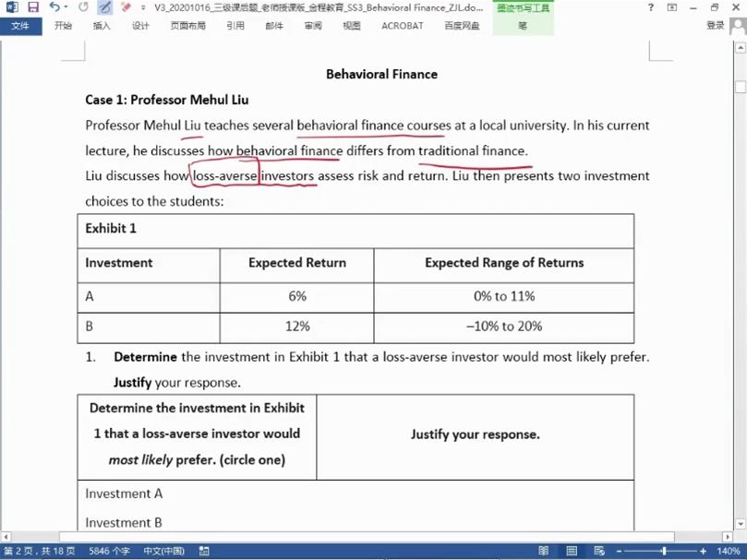Click the vertical scrollbar thumb
The width and height of the screenshot is (747, 560).
[x=741, y=87]
